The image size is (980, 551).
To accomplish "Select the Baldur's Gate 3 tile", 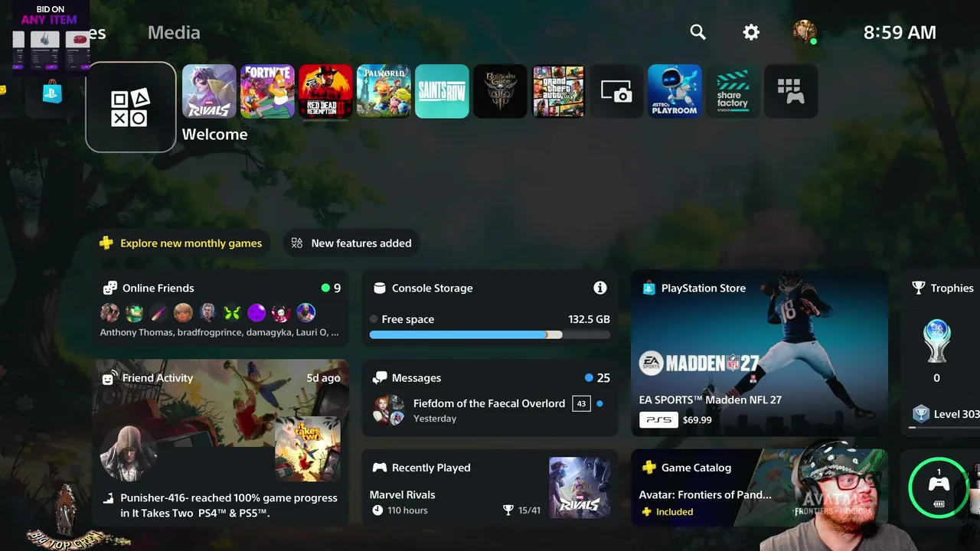I will [x=500, y=91].
